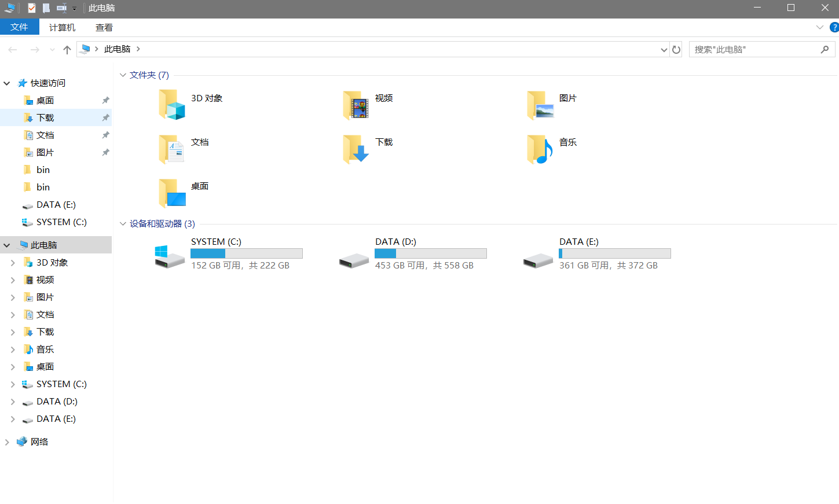Screen dimensions: 839x504
Task: Open the 计算机 ribbon tab
Action: tap(62, 27)
